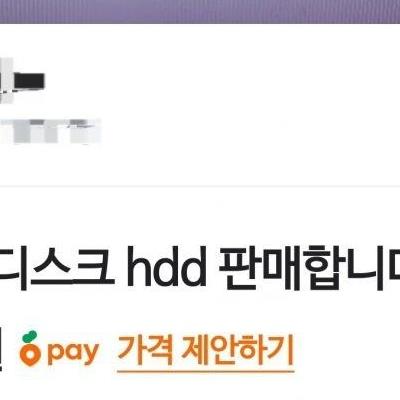Click the orange carrot pay logo
Viewport: 400px width, 400px height.
pyautogui.click(x=59, y=349)
